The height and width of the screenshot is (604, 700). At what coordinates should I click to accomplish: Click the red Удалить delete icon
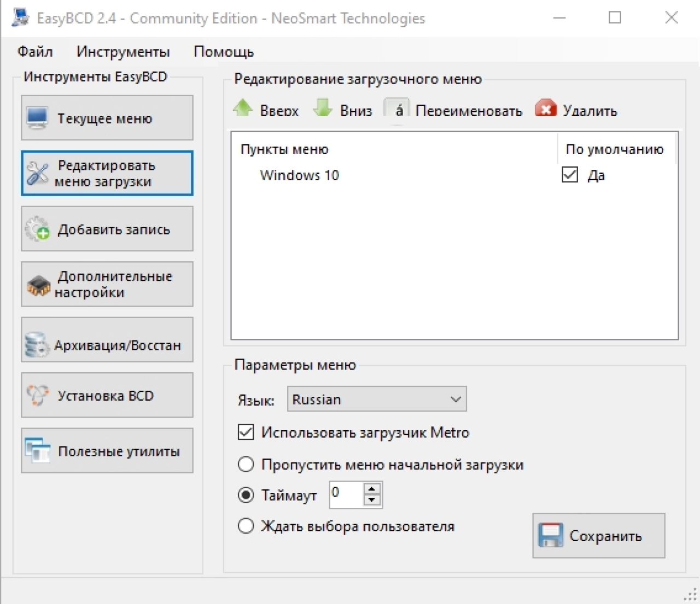point(546,108)
